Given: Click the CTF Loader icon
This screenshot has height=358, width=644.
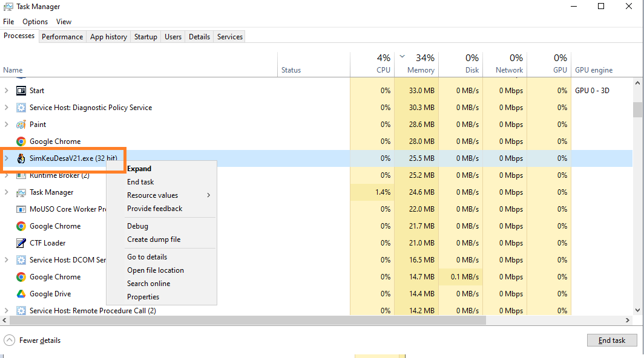Looking at the screenshot, I should point(21,243).
